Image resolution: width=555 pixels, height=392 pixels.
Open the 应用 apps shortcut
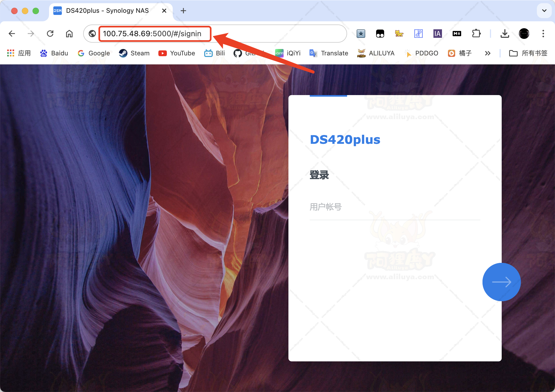pos(19,53)
